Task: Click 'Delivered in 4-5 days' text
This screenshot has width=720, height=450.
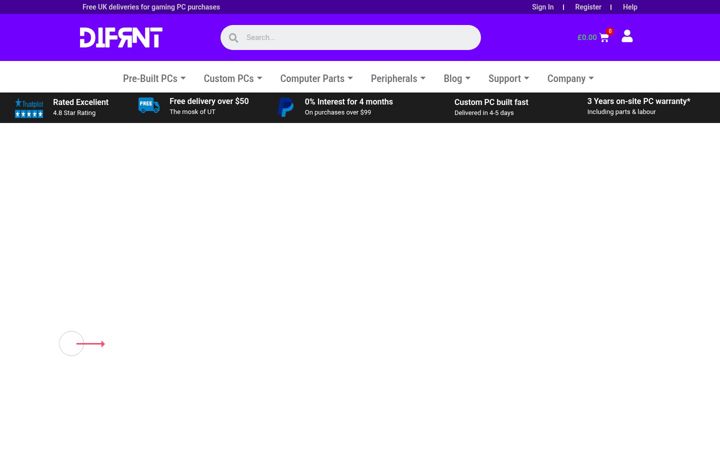Action: 484,113
